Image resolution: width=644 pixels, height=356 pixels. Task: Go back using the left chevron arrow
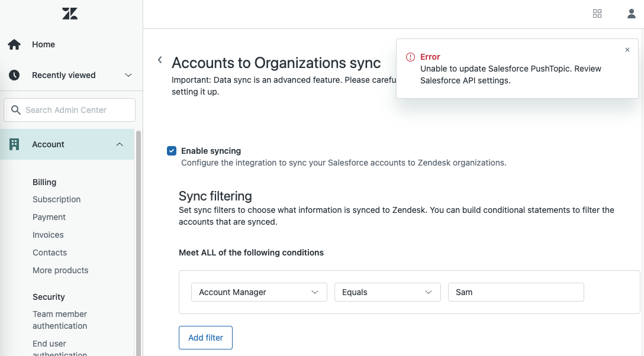click(160, 60)
